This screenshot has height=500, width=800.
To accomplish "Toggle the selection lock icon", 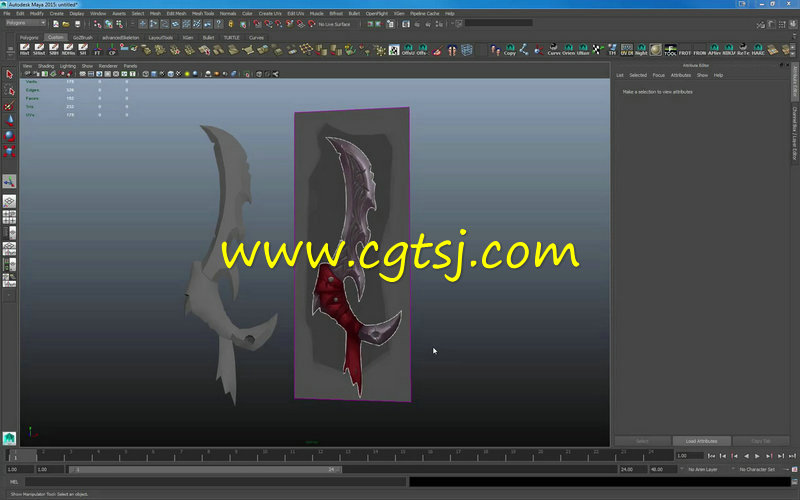I will [x=231, y=24].
